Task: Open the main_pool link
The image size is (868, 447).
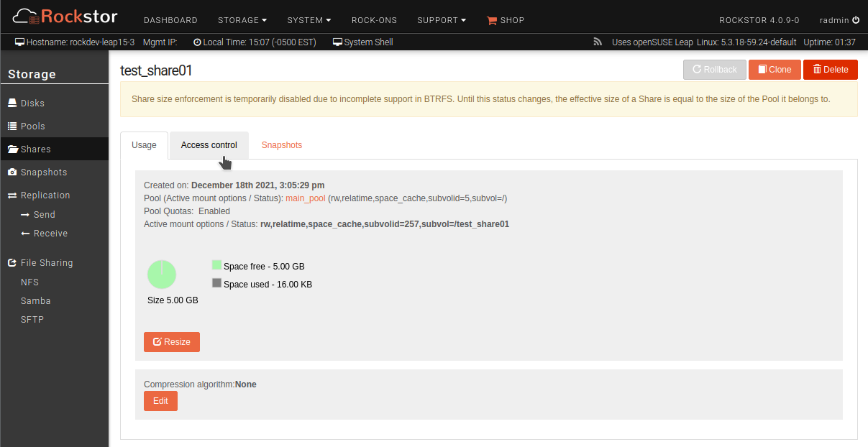Action: [x=306, y=198]
